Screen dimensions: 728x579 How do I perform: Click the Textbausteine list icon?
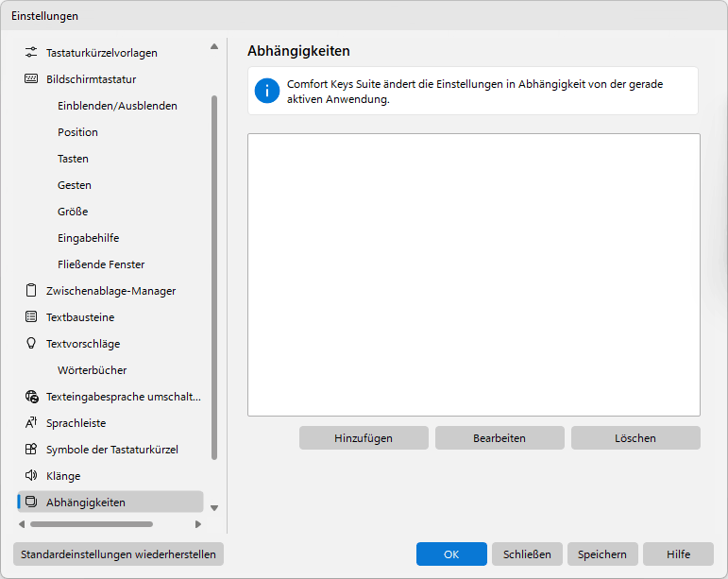pos(31,317)
